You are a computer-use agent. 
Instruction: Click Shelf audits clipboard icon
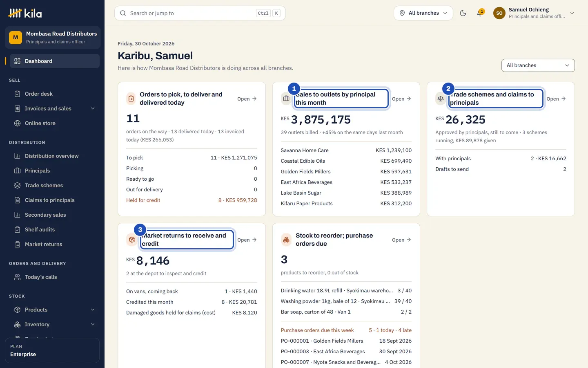click(17, 229)
